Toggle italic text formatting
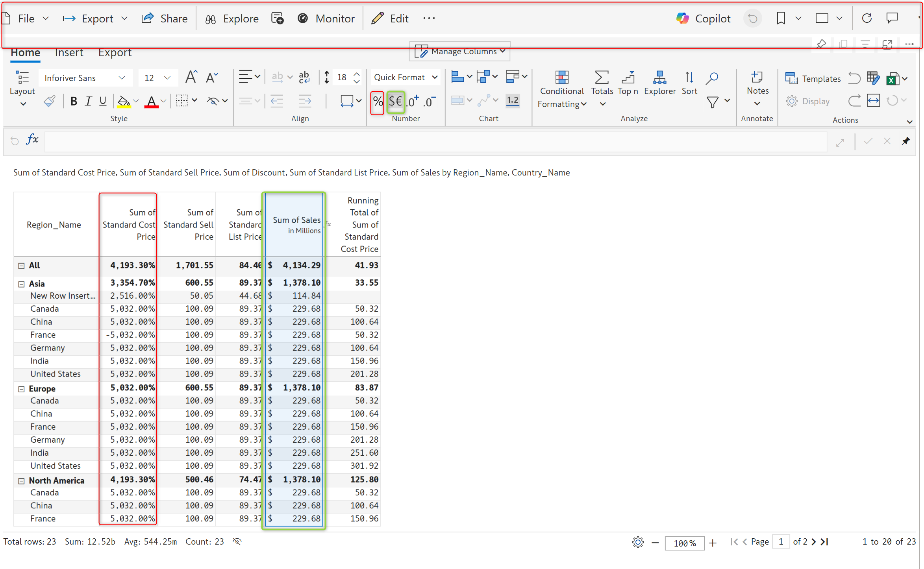The height and width of the screenshot is (569, 924). (x=88, y=102)
